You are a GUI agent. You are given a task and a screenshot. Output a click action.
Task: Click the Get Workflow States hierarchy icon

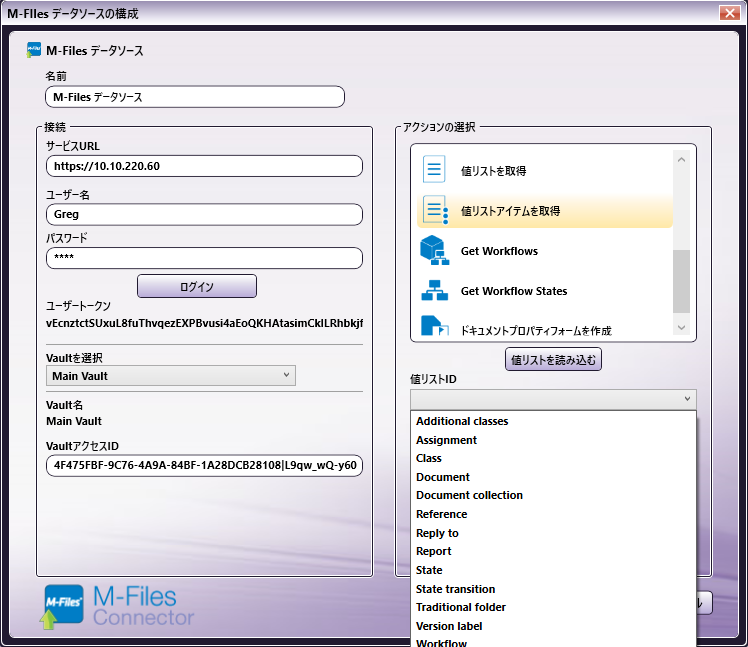point(434,291)
